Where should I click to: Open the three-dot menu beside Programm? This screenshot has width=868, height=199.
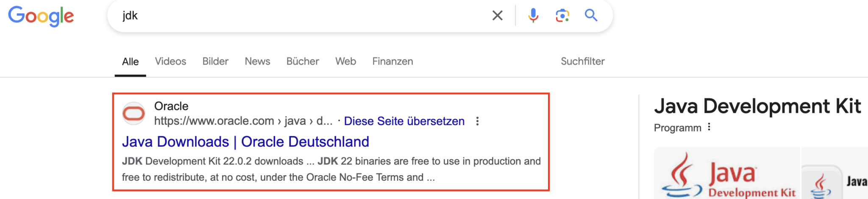(709, 127)
